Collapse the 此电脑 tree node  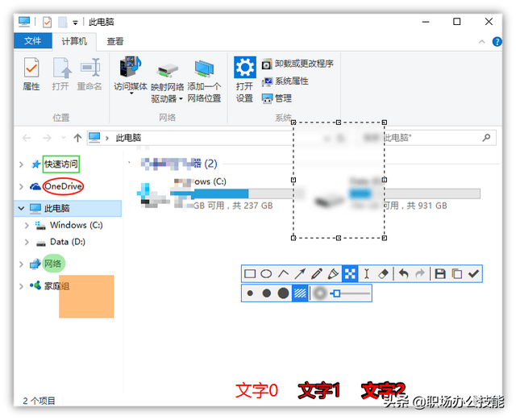point(21,208)
